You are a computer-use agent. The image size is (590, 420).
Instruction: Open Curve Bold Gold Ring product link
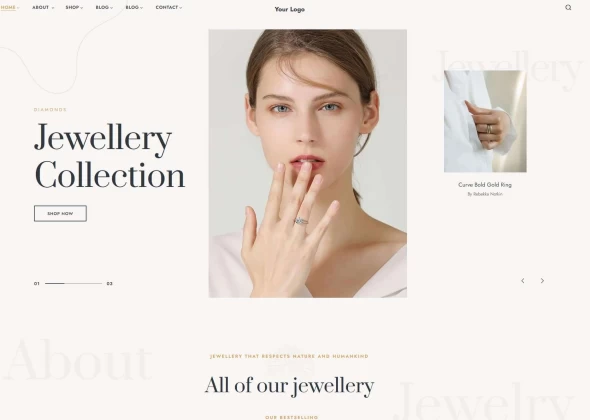pyautogui.click(x=485, y=185)
